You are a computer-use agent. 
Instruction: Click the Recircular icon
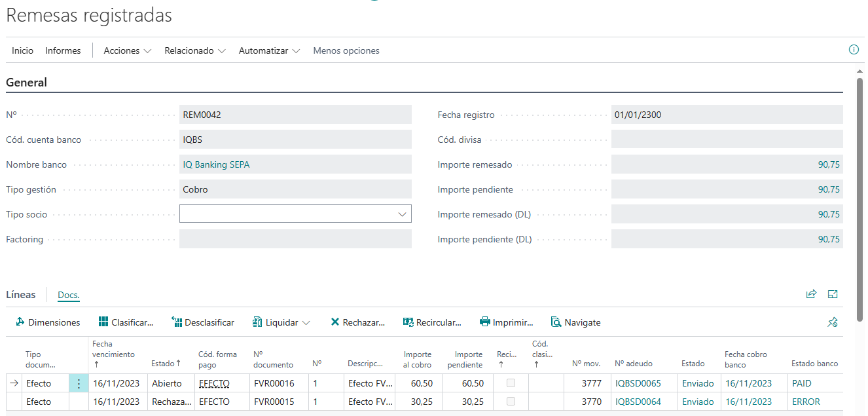408,322
